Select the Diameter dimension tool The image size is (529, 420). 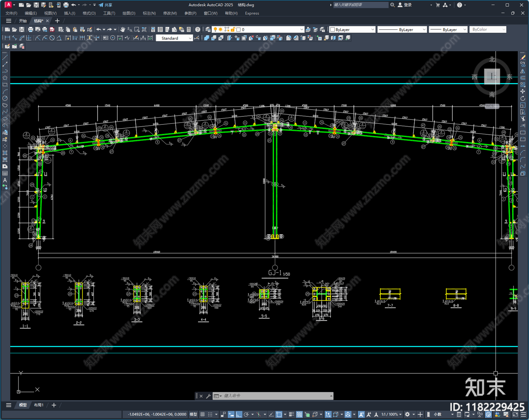tap(52, 38)
